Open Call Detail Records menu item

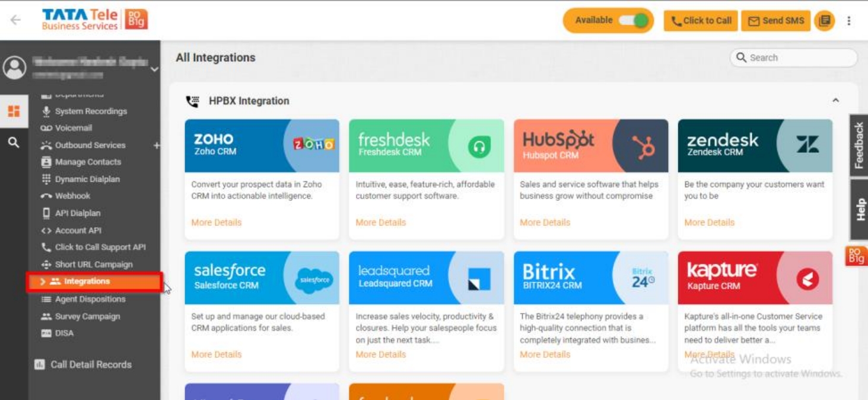tap(83, 364)
